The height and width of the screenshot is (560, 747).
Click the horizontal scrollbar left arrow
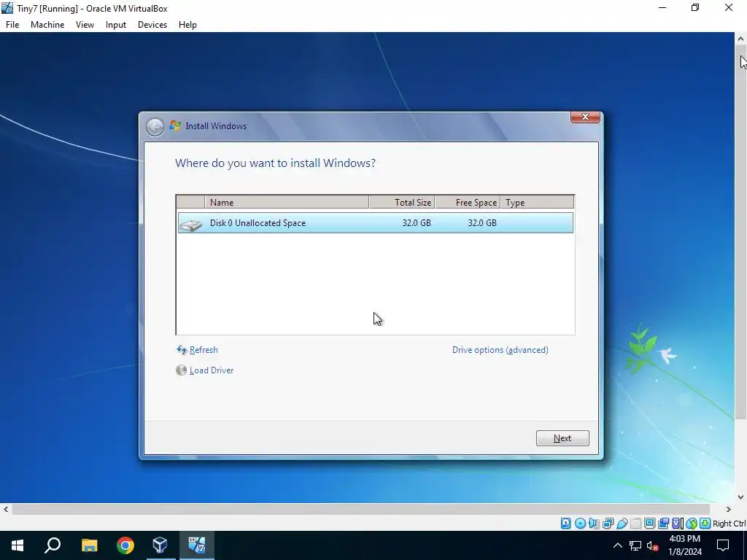coord(6,510)
